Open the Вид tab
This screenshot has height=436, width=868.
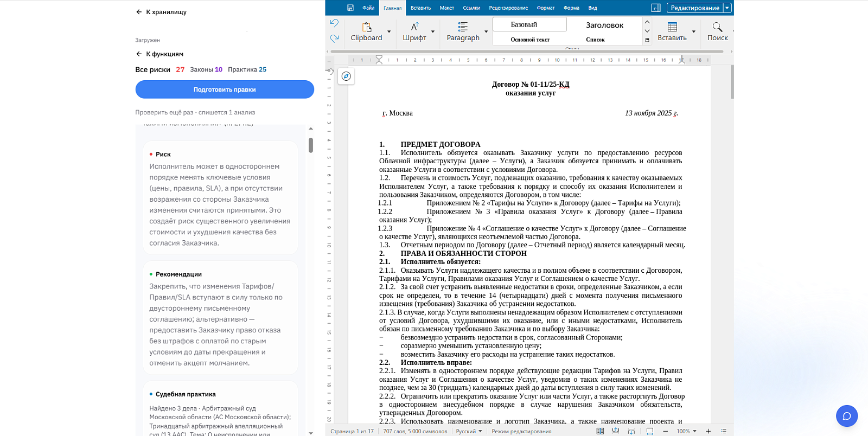pos(592,8)
